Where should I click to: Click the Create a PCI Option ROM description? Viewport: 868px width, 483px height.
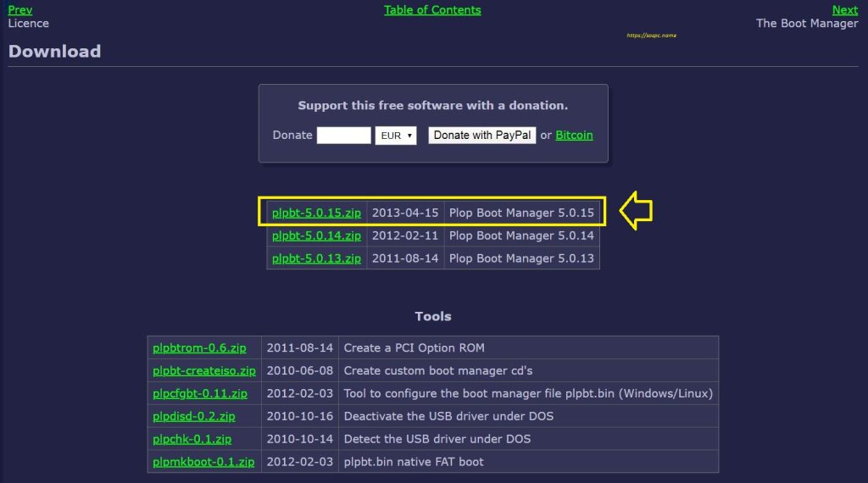click(x=414, y=348)
